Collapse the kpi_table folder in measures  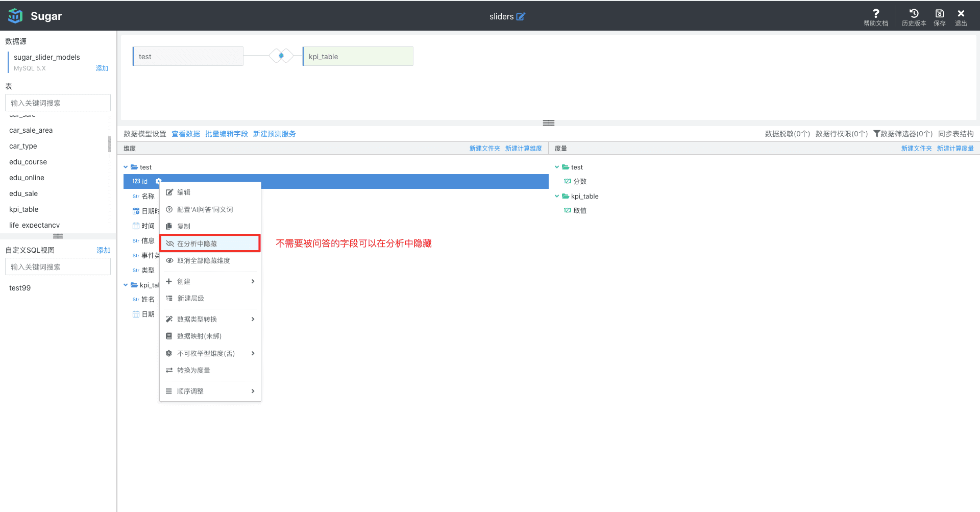557,196
